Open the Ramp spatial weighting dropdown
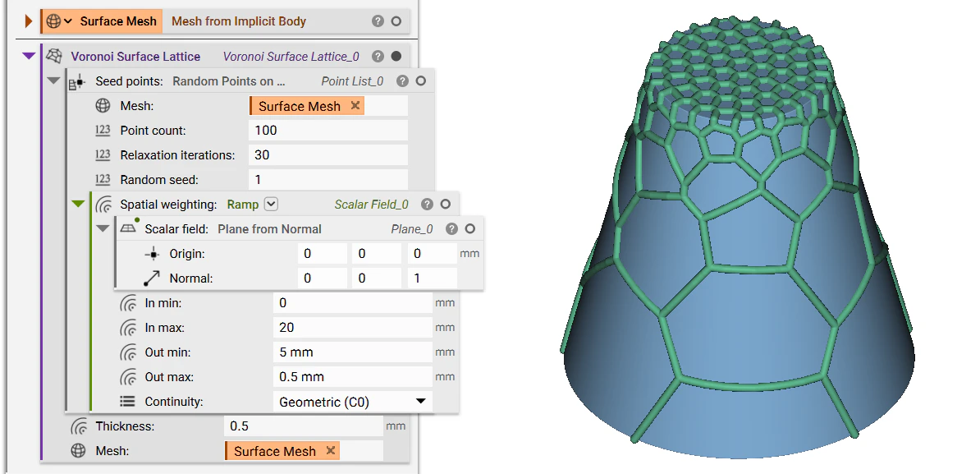The width and height of the screenshot is (980, 474). (271, 204)
